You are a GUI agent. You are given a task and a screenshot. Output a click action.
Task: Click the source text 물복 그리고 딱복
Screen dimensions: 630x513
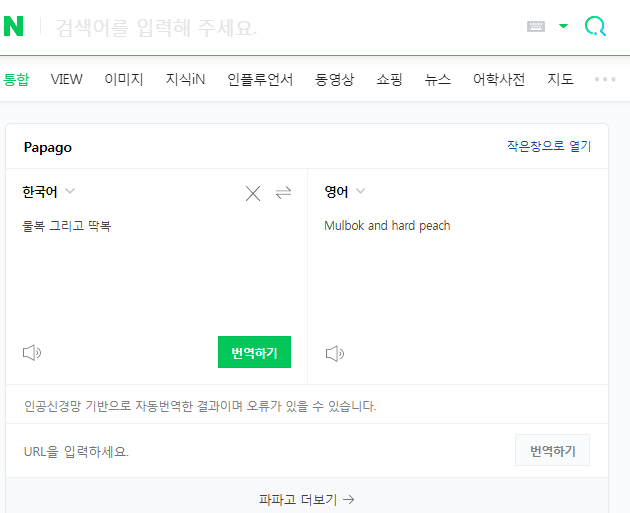67,226
